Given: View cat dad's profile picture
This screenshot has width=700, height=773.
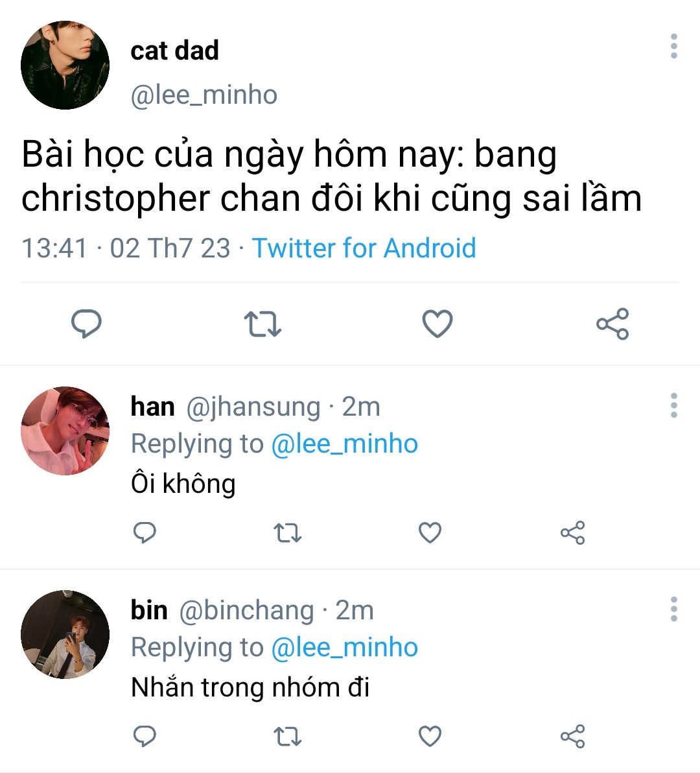Looking at the screenshot, I should (x=65, y=65).
